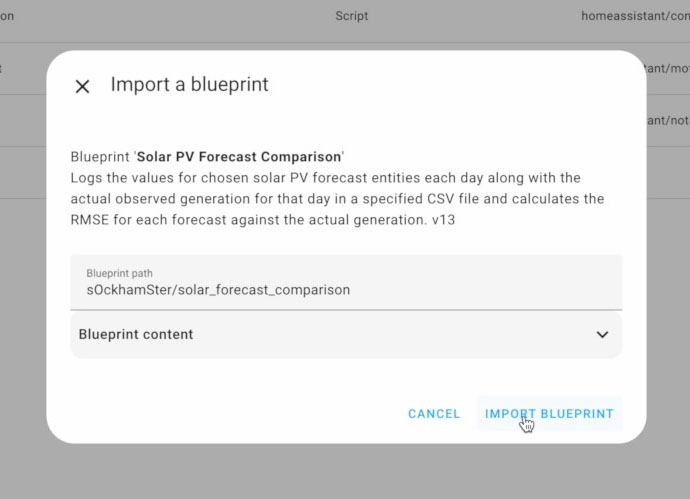This screenshot has width=690, height=499.
Task: Click the homeassistant path text at top right
Action: click(635, 16)
